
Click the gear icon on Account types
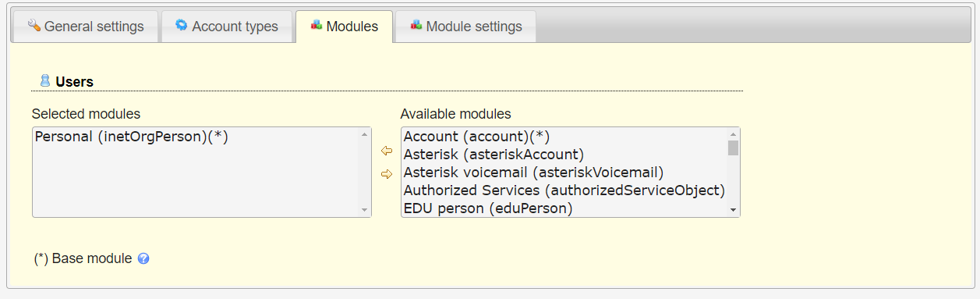[182, 26]
